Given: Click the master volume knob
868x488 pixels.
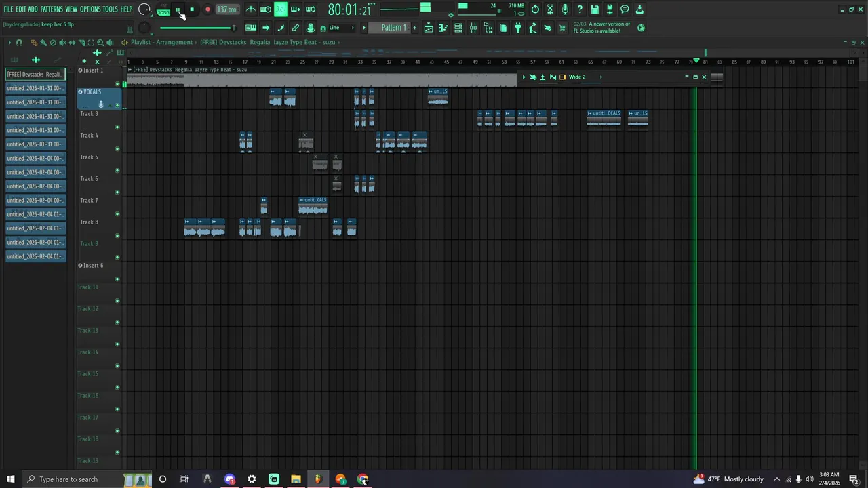Looking at the screenshot, I should coord(144,9).
